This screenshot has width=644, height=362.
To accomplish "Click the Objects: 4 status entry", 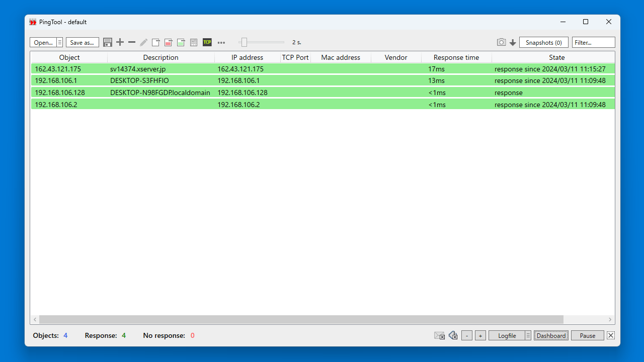I will pyautogui.click(x=50, y=335).
